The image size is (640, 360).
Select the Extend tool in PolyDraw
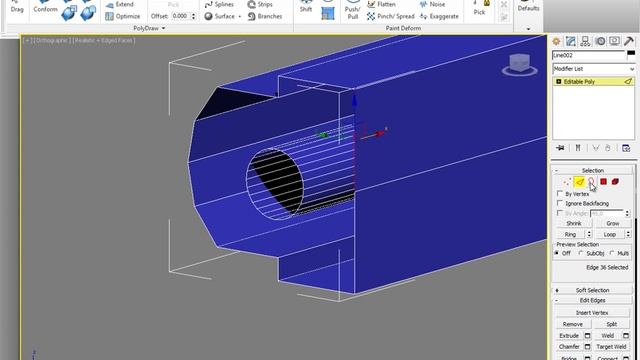(120, 4)
